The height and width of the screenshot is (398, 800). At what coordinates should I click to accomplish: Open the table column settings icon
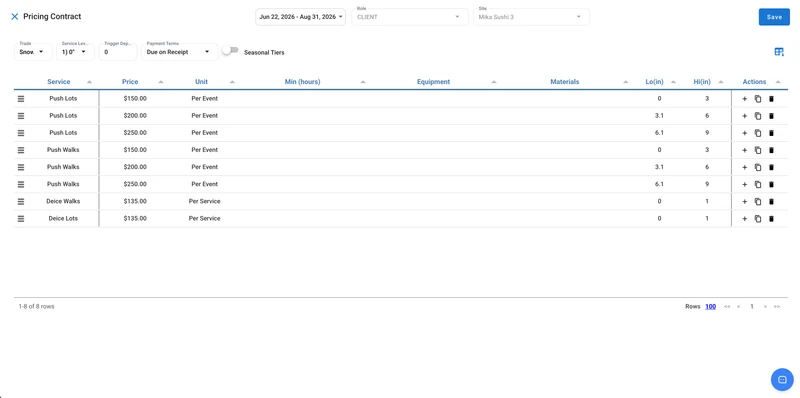pyautogui.click(x=779, y=52)
